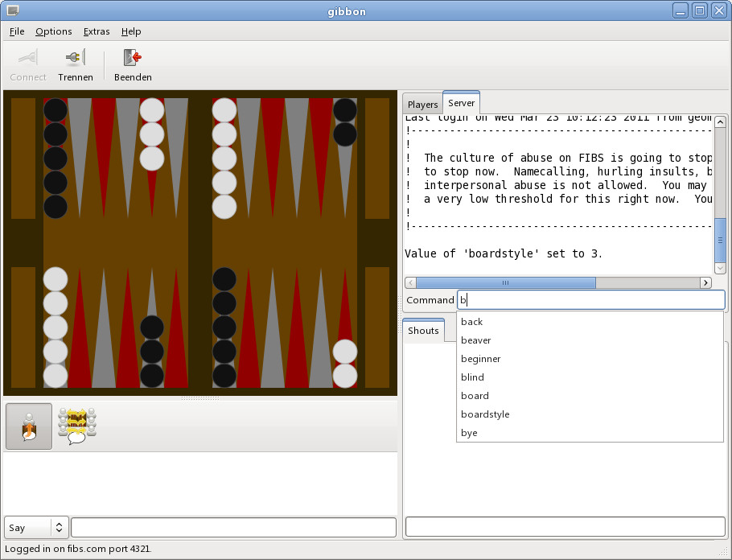Click the server log scroll down arrow

[x=720, y=269]
